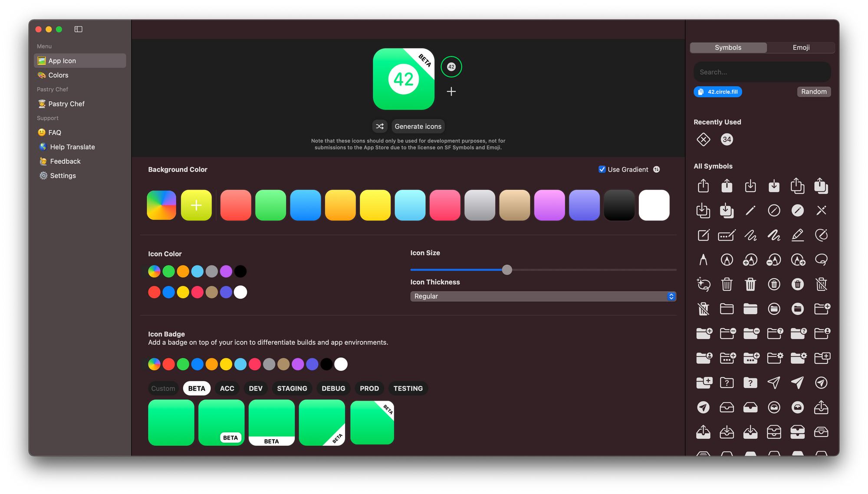Screen dimensions: 868x494
Task: Open Pastry Chef in the sidebar
Action: coord(80,104)
